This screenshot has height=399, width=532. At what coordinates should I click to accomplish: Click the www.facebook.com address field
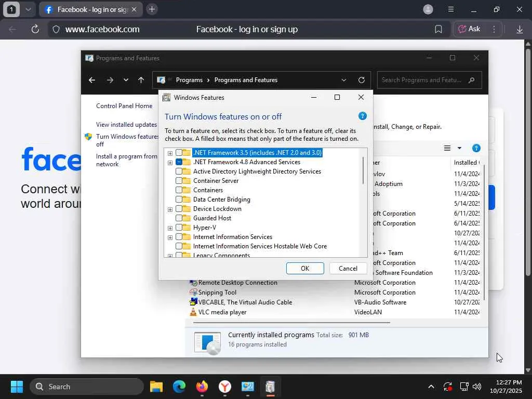[x=102, y=29]
